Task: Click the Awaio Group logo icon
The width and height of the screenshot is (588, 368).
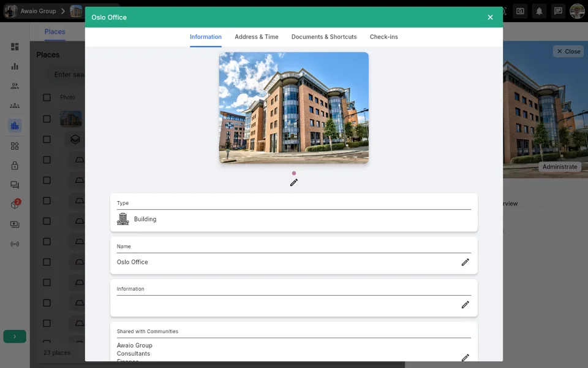Action: coord(10,11)
